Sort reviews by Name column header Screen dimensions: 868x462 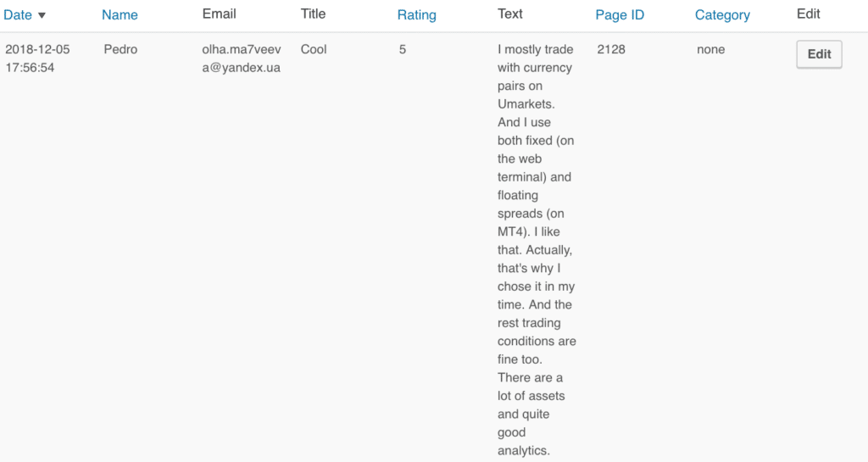[120, 15]
